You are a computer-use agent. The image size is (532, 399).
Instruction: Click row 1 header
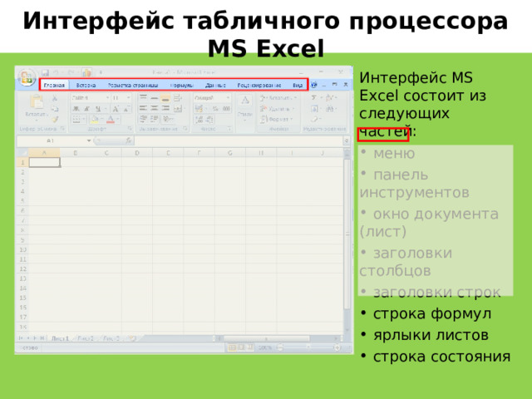22,162
